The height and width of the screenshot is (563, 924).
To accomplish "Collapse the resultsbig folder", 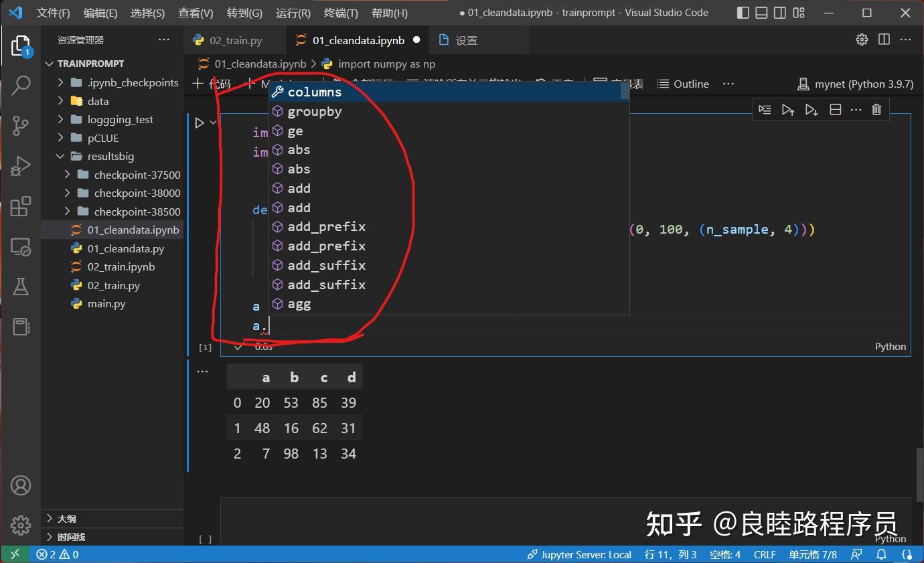I will pyautogui.click(x=112, y=156).
